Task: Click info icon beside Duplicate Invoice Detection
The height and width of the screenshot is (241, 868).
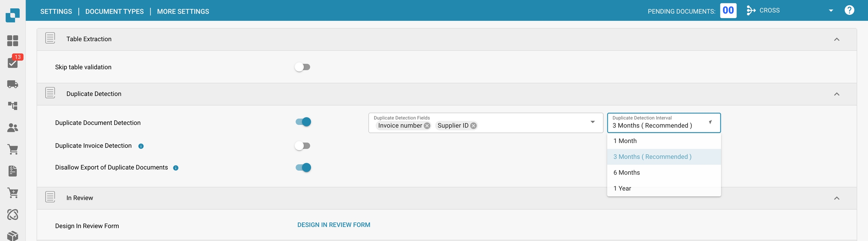Action: coord(141,146)
